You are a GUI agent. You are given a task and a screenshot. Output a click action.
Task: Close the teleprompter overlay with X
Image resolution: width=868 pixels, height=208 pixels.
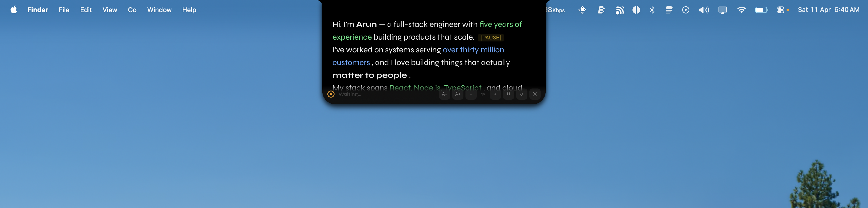coord(535,94)
